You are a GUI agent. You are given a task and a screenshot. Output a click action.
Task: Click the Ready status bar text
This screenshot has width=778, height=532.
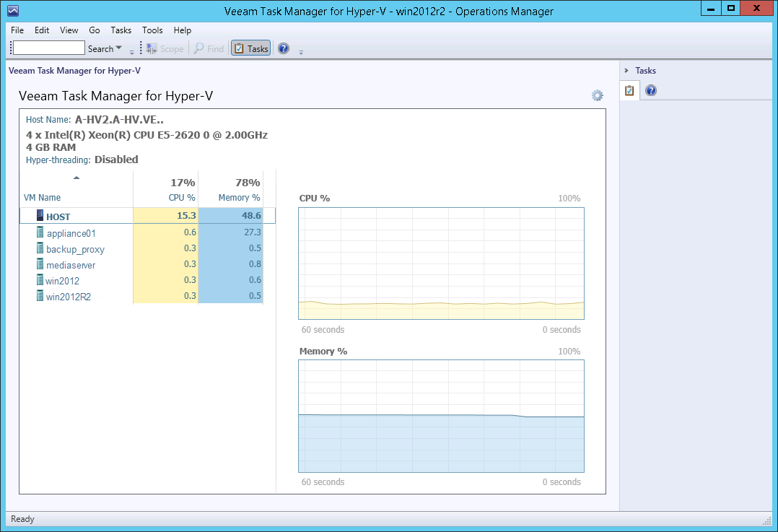coord(22,518)
